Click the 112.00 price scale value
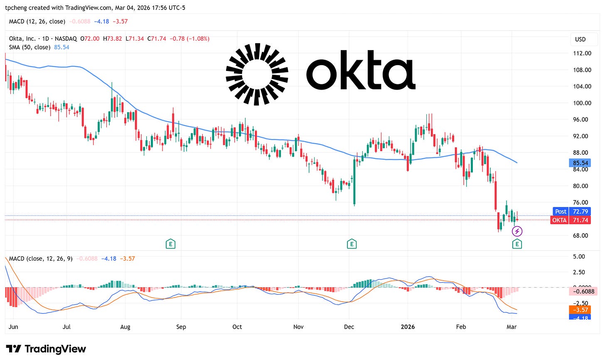 [582, 53]
